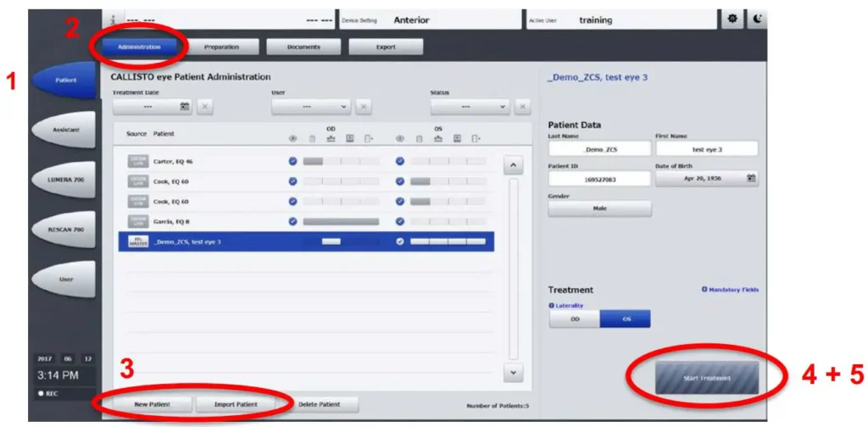Open the Status filter dropdown
868x427 pixels.
click(x=470, y=107)
